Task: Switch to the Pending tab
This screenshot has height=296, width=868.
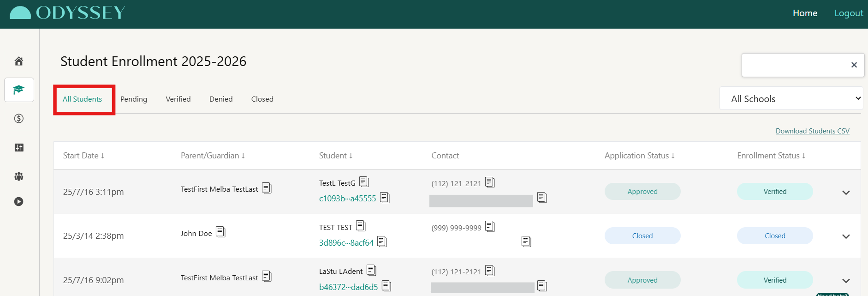Action: [x=134, y=99]
